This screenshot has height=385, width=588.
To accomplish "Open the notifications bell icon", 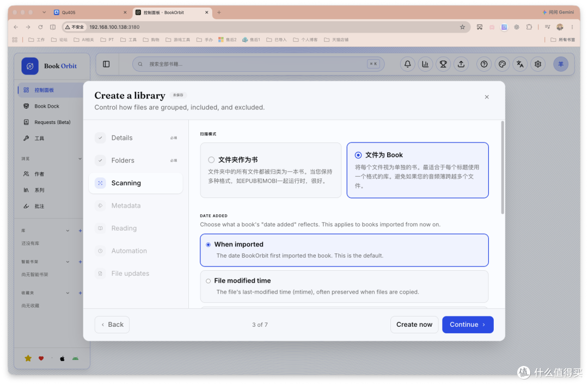I will pos(407,64).
